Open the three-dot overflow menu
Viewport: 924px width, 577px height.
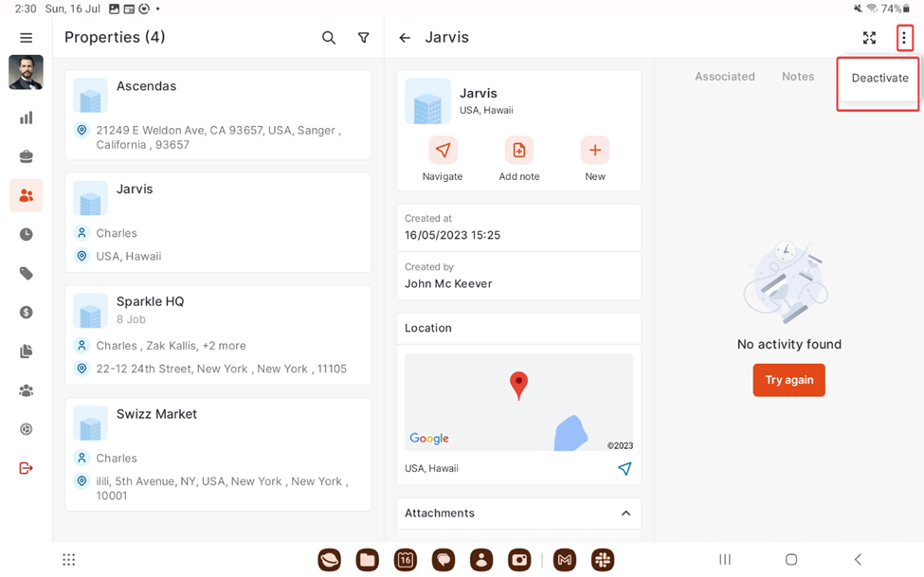coord(904,38)
